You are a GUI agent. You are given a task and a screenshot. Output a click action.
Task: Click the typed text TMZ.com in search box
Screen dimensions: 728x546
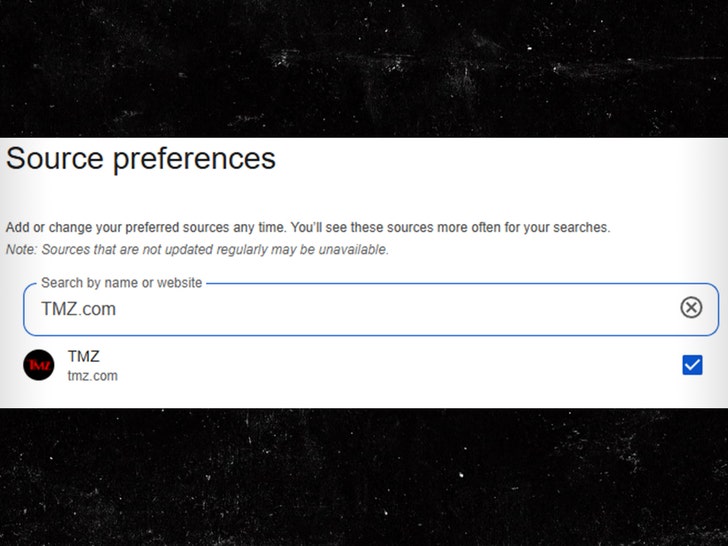pyautogui.click(x=78, y=309)
